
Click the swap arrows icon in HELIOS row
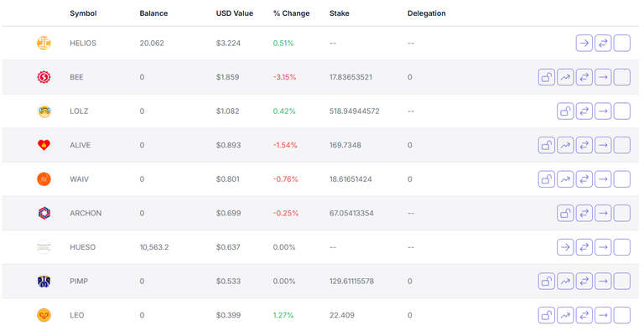pos(603,43)
